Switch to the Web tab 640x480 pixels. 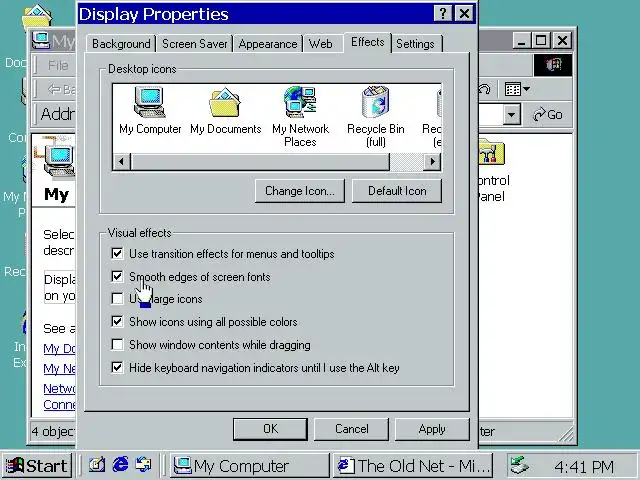pyautogui.click(x=320, y=44)
